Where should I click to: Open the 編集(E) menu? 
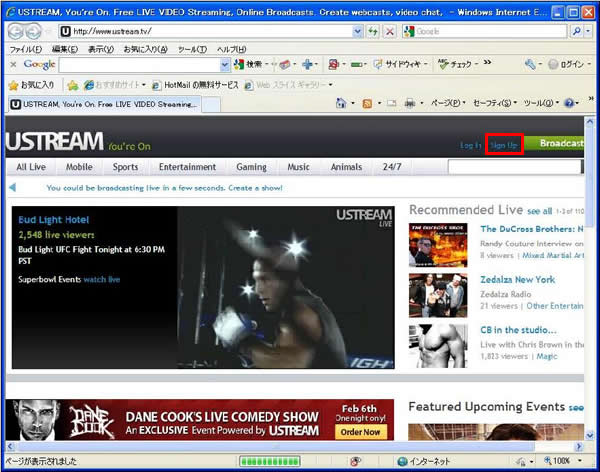(x=65, y=49)
